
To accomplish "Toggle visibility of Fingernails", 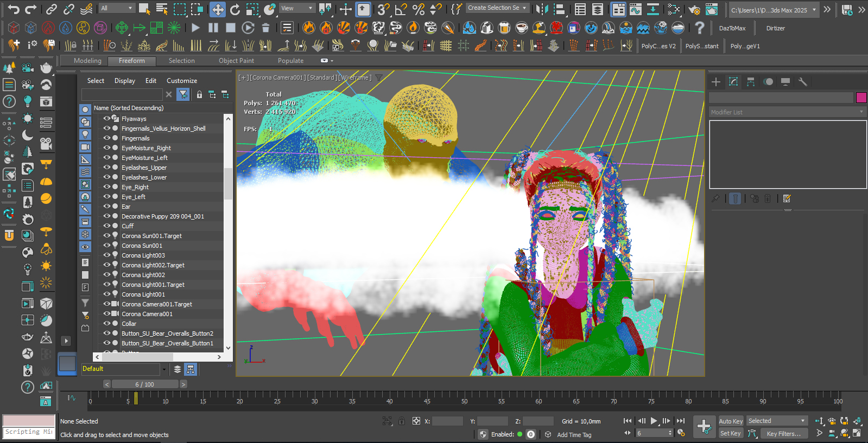I will point(107,138).
